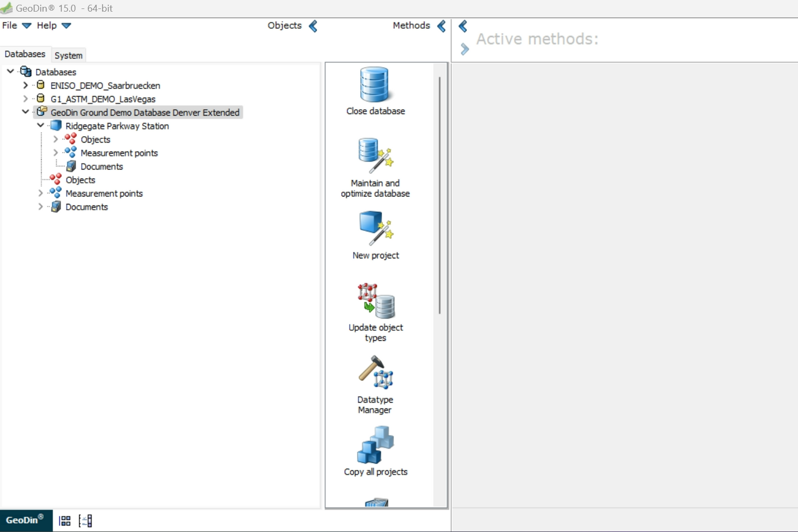The width and height of the screenshot is (798, 532).
Task: Click the GeoDin logo button
Action: click(x=25, y=520)
